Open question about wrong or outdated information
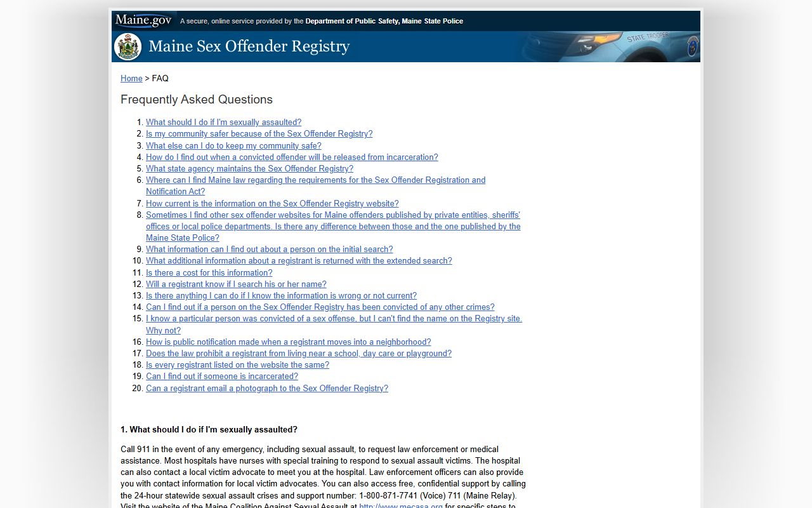Viewport: 812px width, 508px height. [281, 296]
